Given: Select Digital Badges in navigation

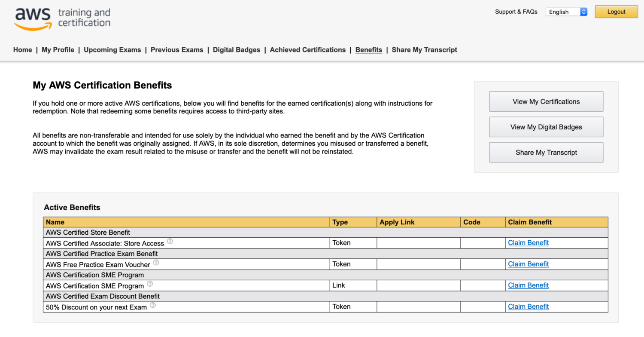Looking at the screenshot, I should point(237,50).
